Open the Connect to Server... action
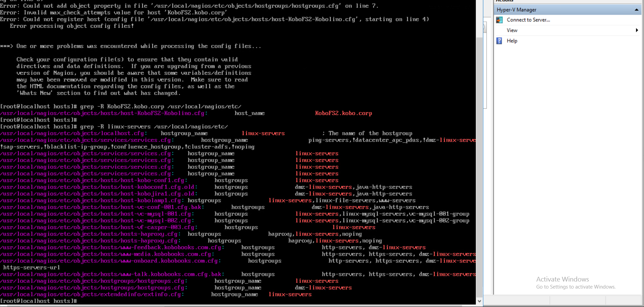This screenshot has width=644, height=307. click(x=528, y=20)
